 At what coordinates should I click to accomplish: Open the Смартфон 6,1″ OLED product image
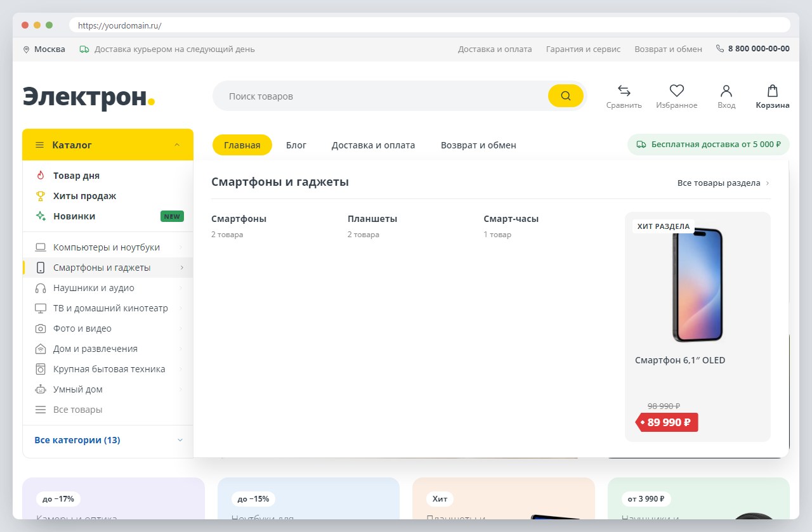click(698, 285)
